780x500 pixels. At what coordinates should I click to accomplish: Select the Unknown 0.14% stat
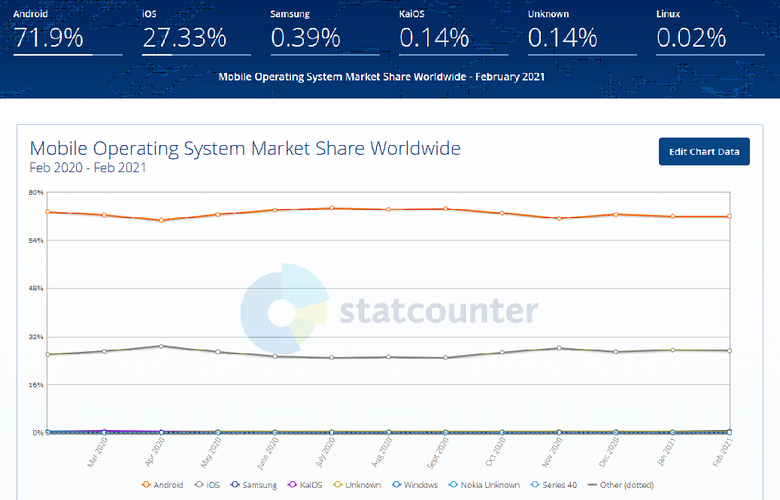coord(582,32)
